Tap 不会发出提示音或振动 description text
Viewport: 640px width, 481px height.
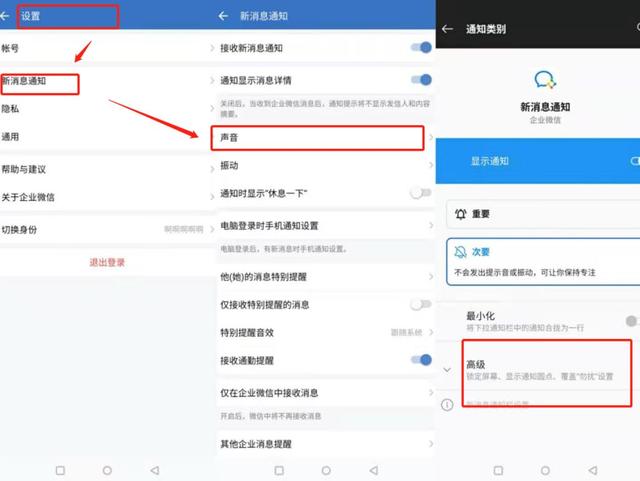point(525,272)
